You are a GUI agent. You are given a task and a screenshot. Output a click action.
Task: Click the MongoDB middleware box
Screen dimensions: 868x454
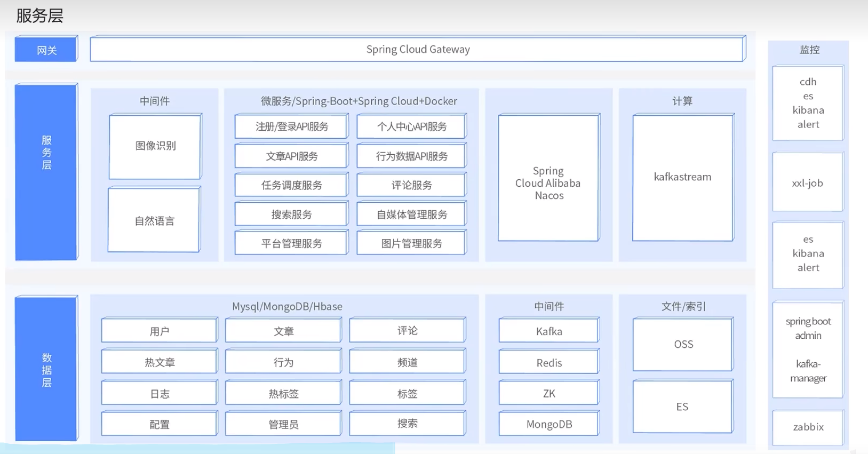click(x=549, y=424)
